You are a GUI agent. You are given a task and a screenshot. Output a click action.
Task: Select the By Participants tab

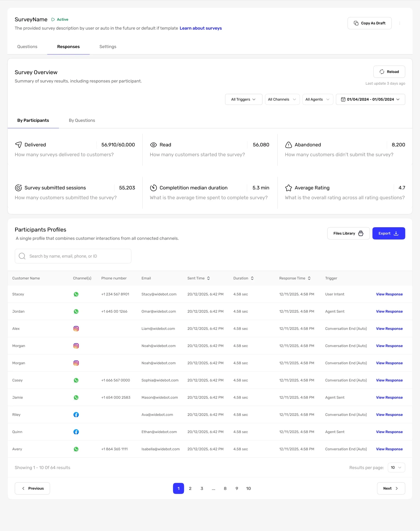click(x=33, y=121)
